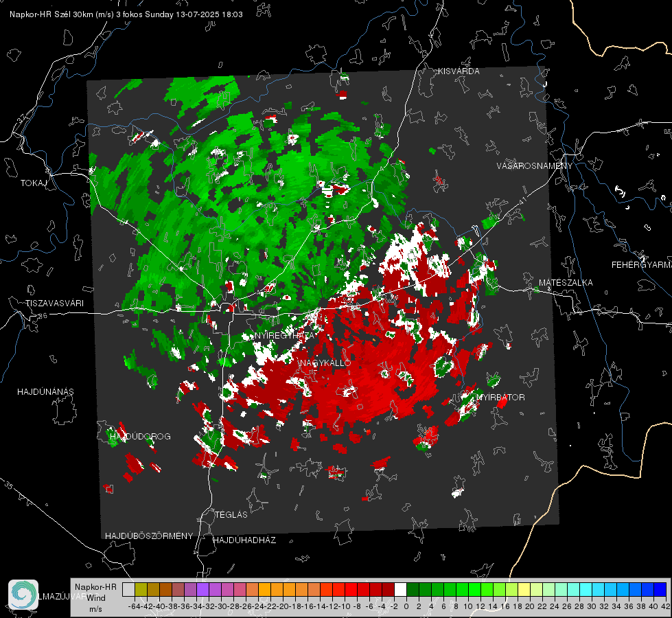Pick the dark green swatch between 0 and 2

[x=413, y=589]
